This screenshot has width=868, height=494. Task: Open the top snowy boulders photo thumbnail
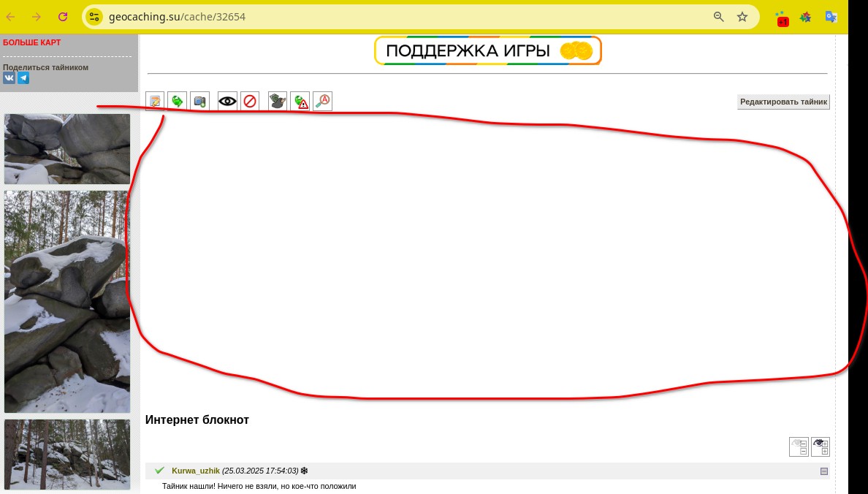pos(67,148)
